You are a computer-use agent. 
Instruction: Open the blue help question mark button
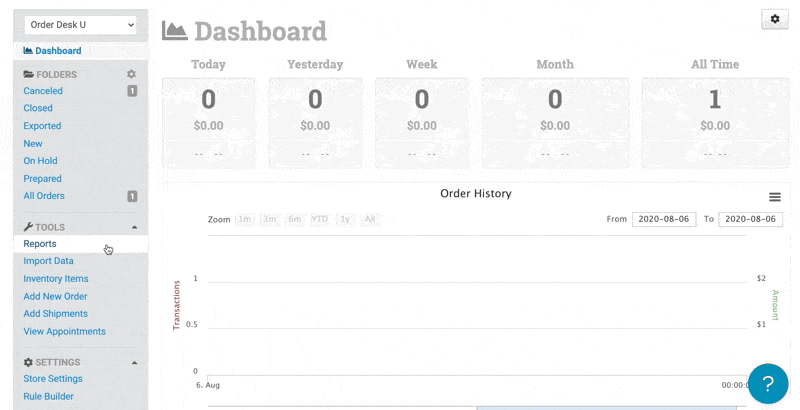768,383
